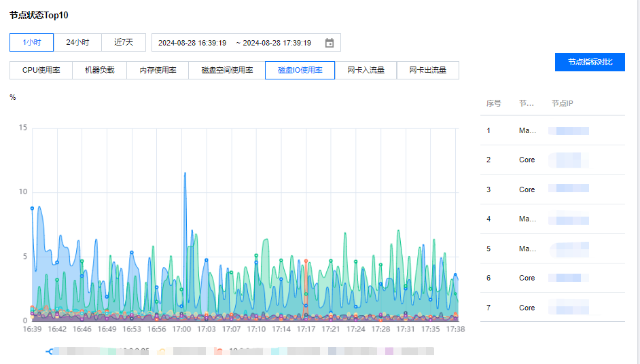Select the 1小时 time range
Screen dimensions: 640x364
(x=32, y=42)
